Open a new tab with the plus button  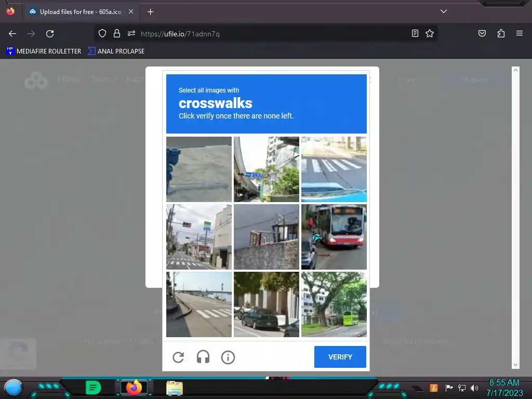click(x=150, y=12)
